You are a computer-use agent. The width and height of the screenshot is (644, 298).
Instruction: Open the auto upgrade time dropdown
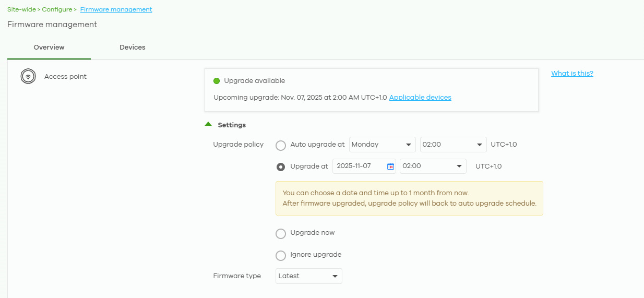point(453,145)
